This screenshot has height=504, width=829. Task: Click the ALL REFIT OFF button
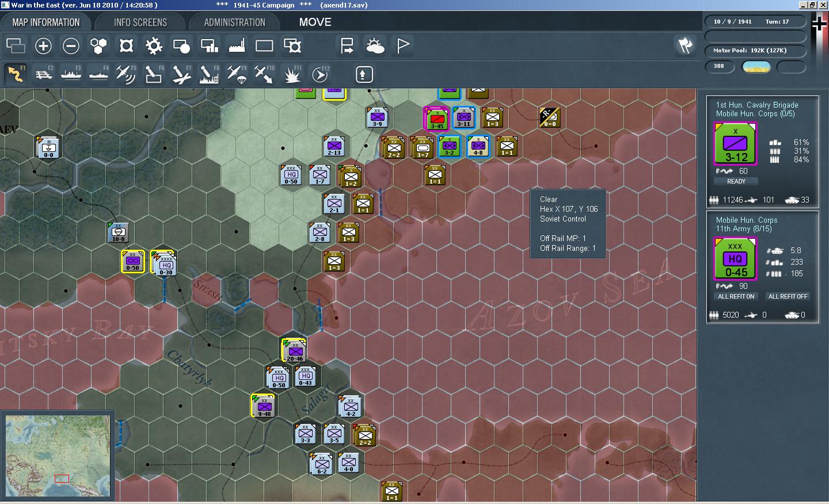pyautogui.click(x=788, y=296)
